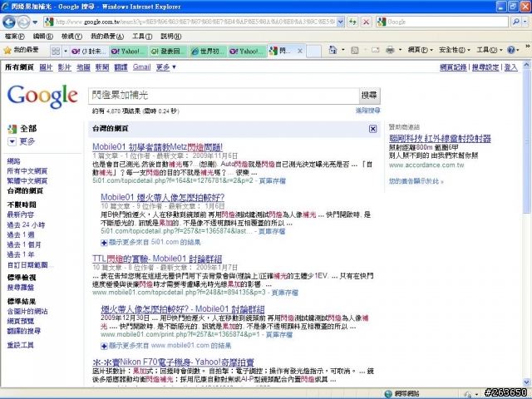532x399 pixels.
Task: Expand the 更多 arrow in left sidebar
Action: coord(12,141)
